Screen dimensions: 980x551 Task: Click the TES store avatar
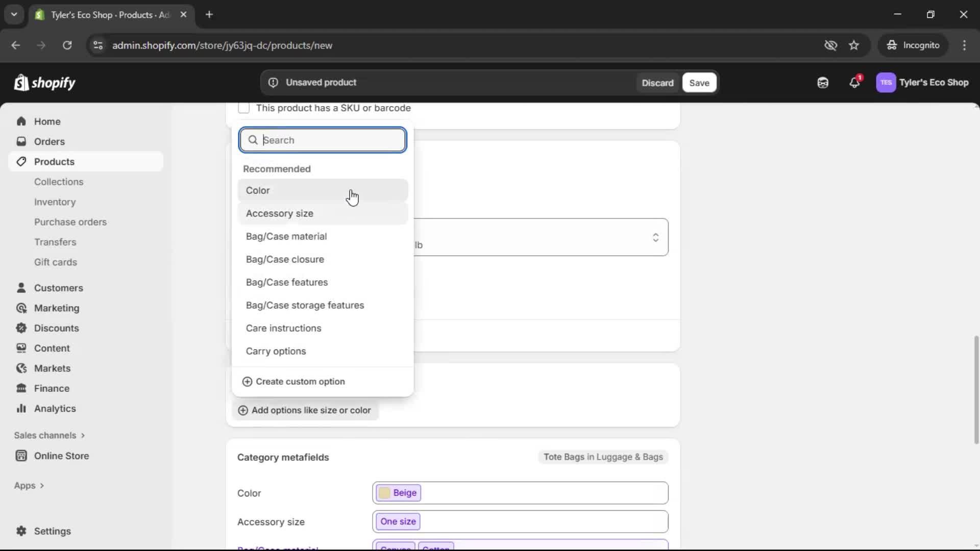click(887, 82)
